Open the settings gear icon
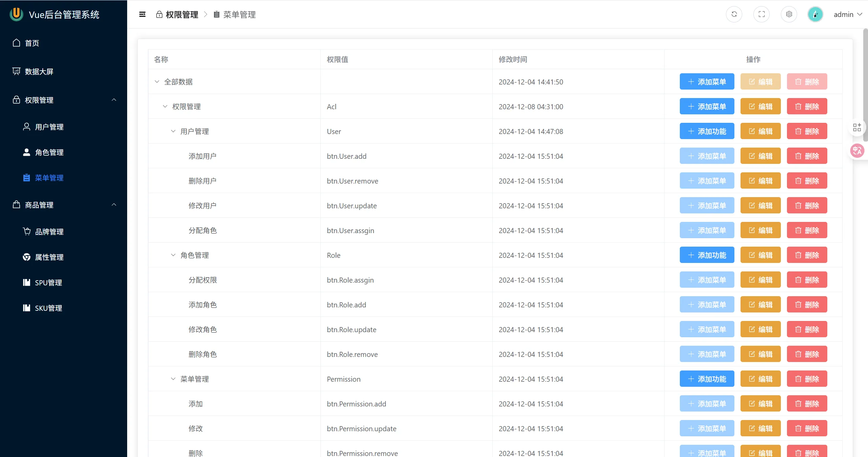This screenshot has height=457, width=868. 789,14
